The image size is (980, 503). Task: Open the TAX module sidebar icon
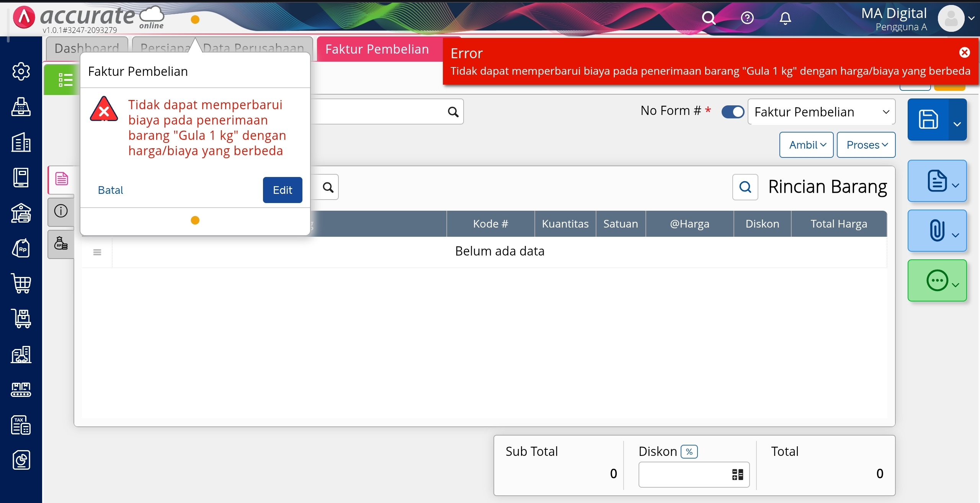(21, 425)
